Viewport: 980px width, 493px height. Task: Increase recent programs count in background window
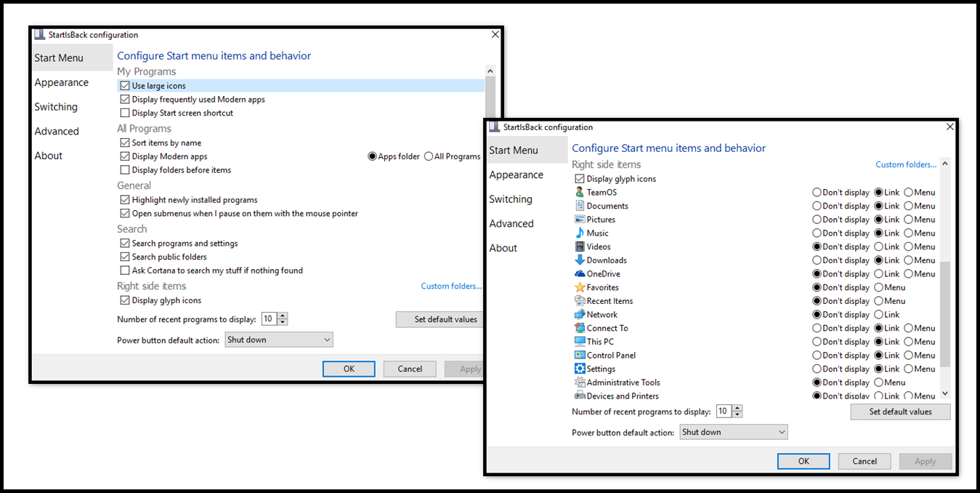pos(283,316)
